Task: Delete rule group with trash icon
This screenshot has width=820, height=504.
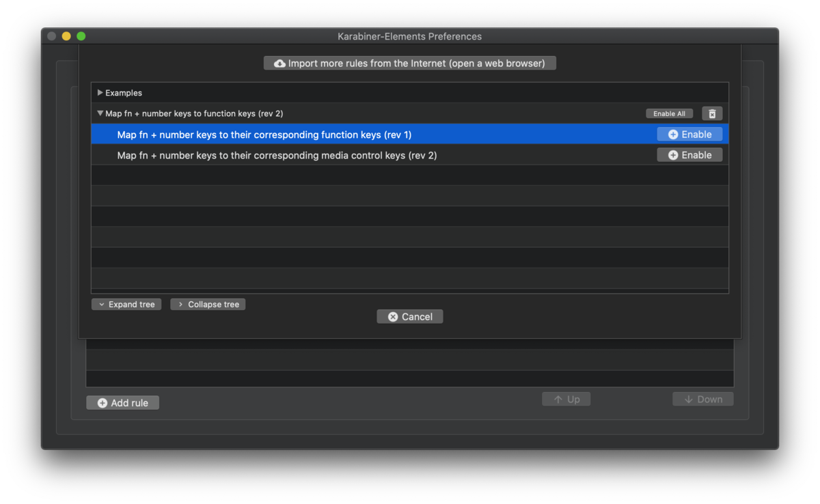Action: (x=712, y=113)
